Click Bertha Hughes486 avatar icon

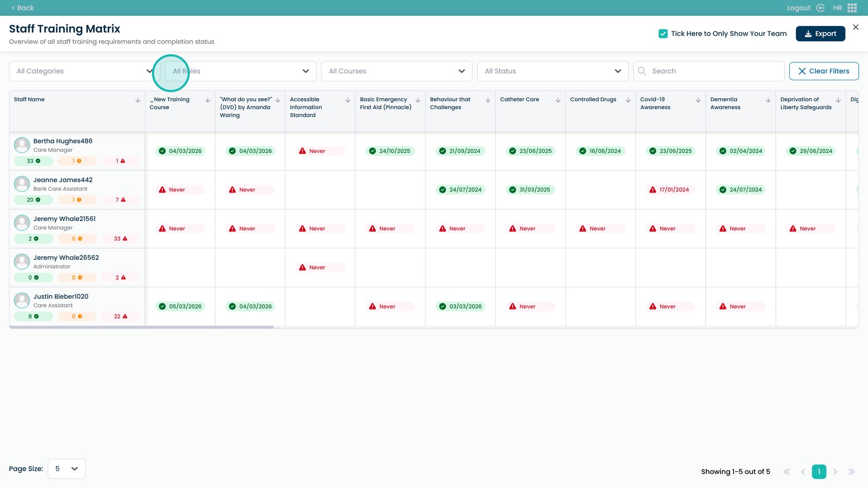(x=22, y=145)
